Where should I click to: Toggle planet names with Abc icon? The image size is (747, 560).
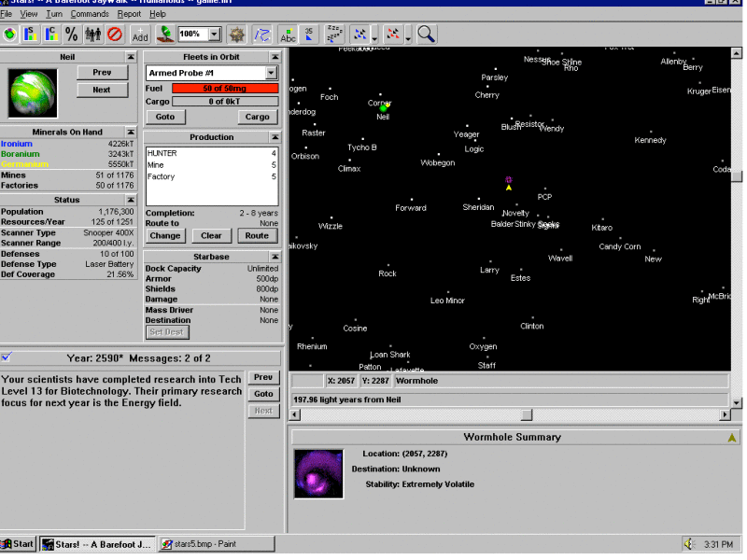coord(288,35)
